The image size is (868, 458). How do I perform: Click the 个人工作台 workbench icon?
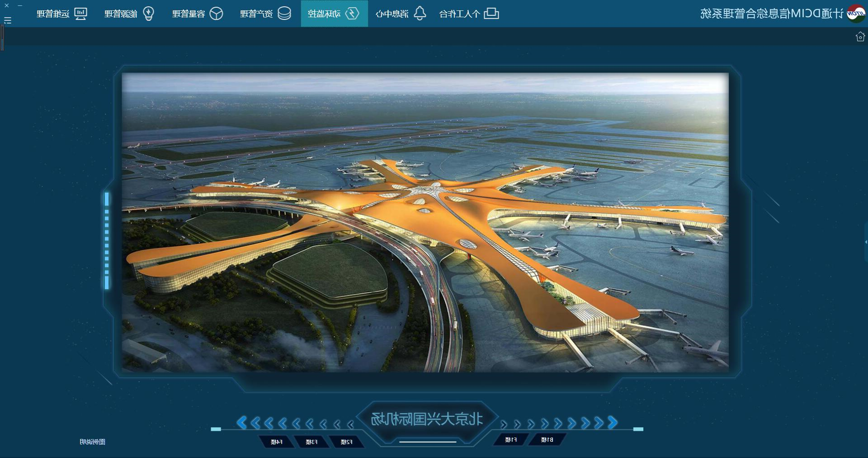point(491,14)
